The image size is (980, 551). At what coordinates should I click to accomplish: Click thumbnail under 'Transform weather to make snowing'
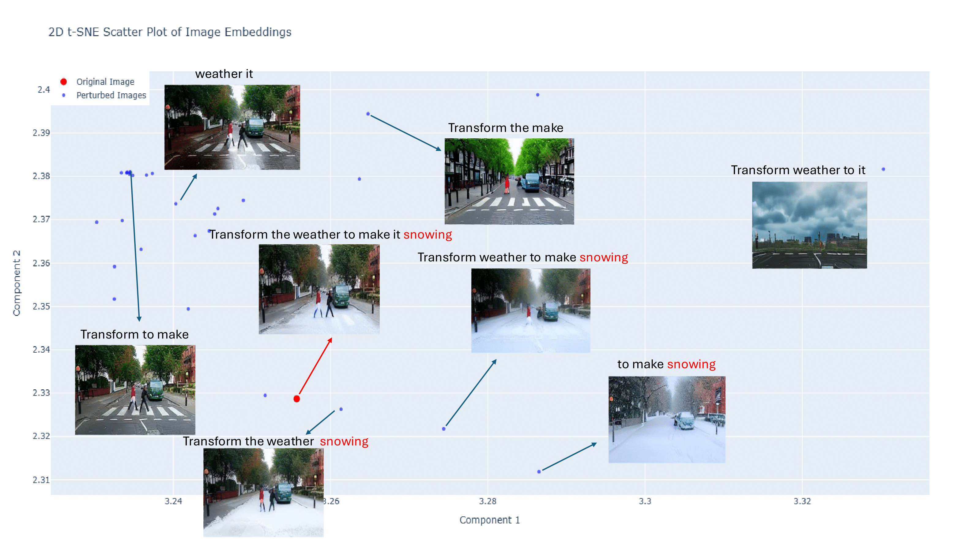click(530, 310)
